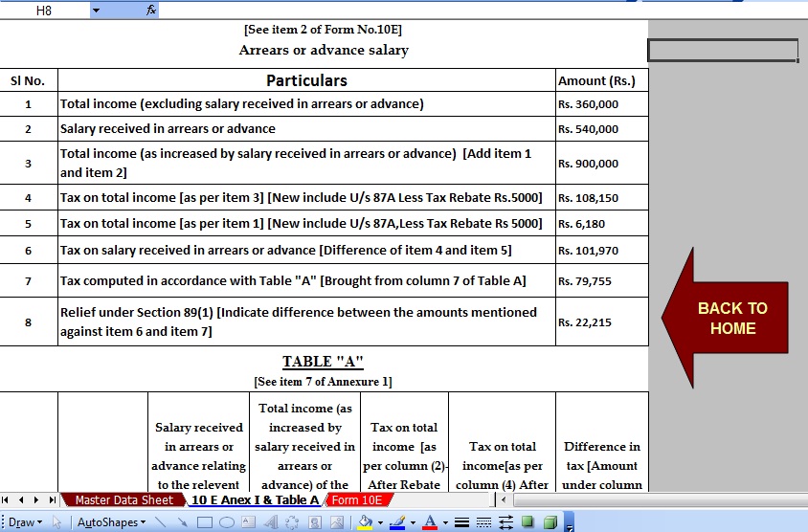Open the AutoShapes menu
808x532 pixels.
[111, 522]
